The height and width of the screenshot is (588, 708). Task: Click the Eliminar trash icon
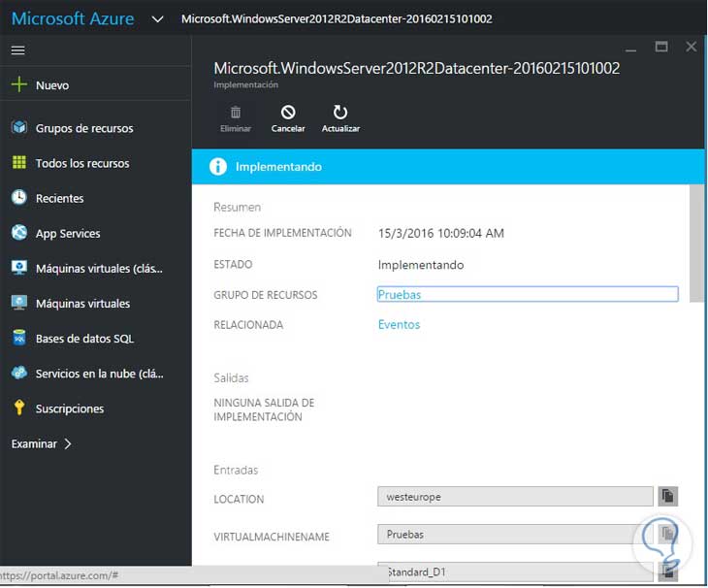pyautogui.click(x=236, y=112)
